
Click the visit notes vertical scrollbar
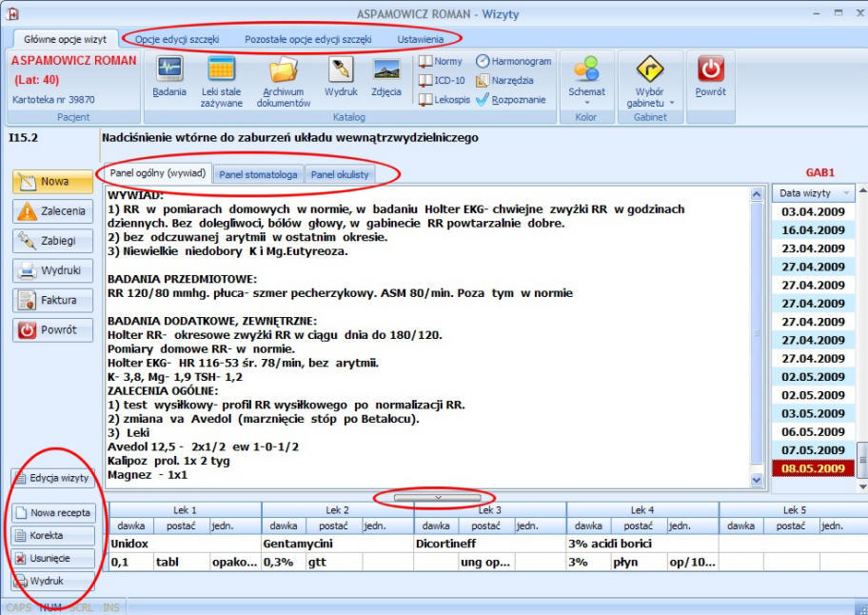pyautogui.click(x=758, y=333)
